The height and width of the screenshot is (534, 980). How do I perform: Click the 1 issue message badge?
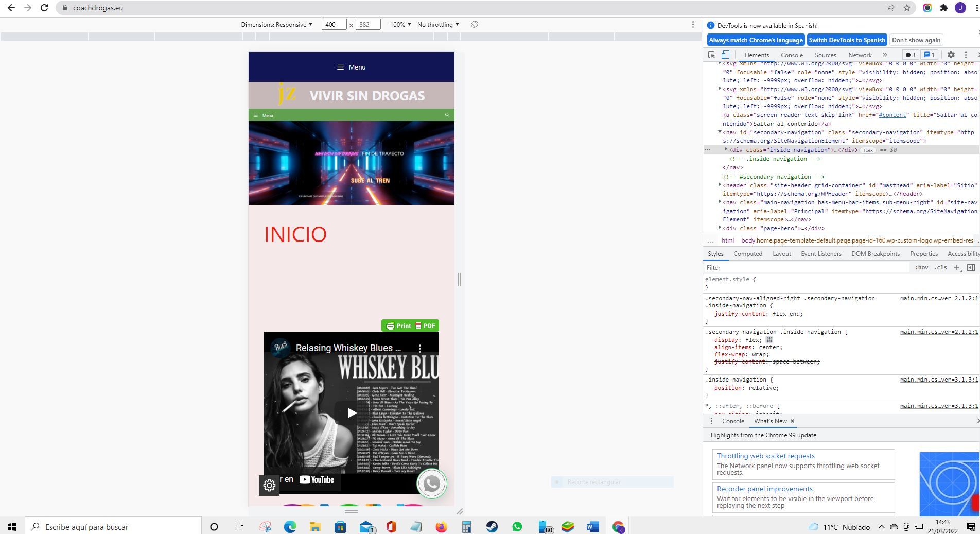[929, 55]
